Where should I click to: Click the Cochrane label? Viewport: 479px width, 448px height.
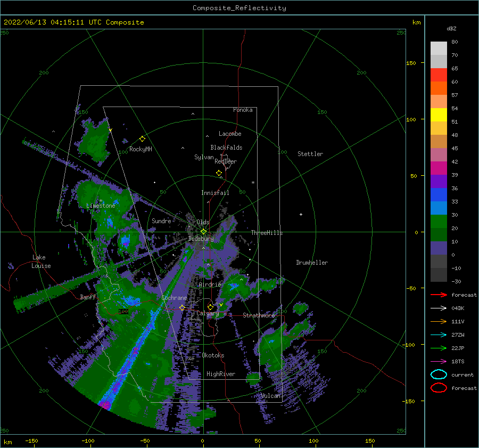tap(174, 298)
